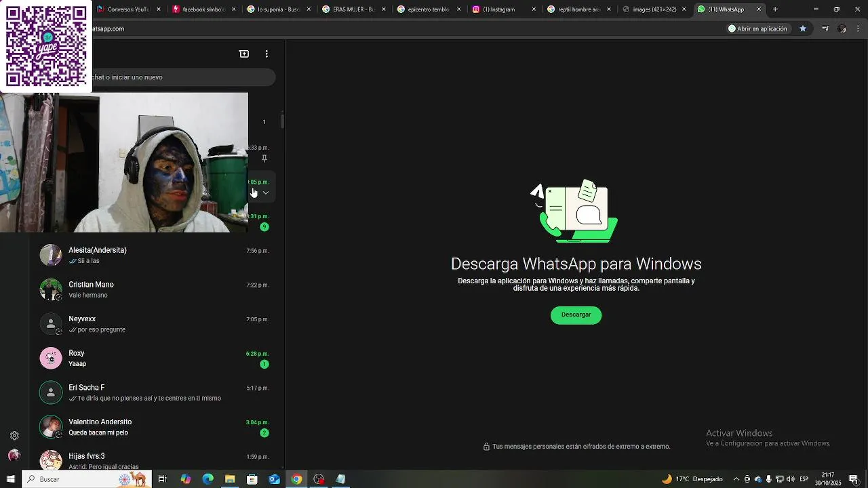Image resolution: width=868 pixels, height=488 pixels.
Task: Click the pinned chat pin icon
Action: [264, 159]
